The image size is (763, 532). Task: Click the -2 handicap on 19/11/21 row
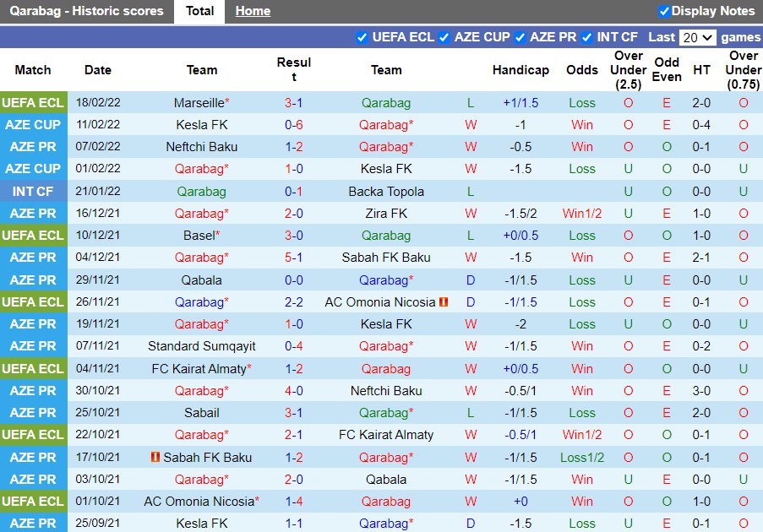(x=520, y=324)
